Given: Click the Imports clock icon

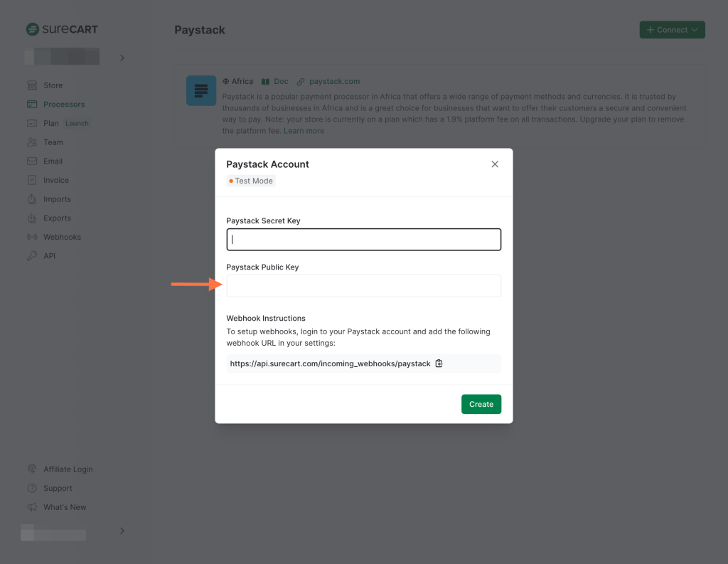Looking at the screenshot, I should 31,199.
